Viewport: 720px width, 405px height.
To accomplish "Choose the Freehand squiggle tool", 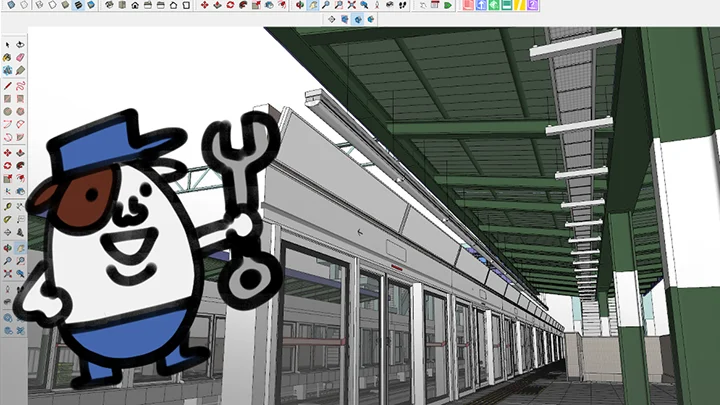I will [x=20, y=86].
